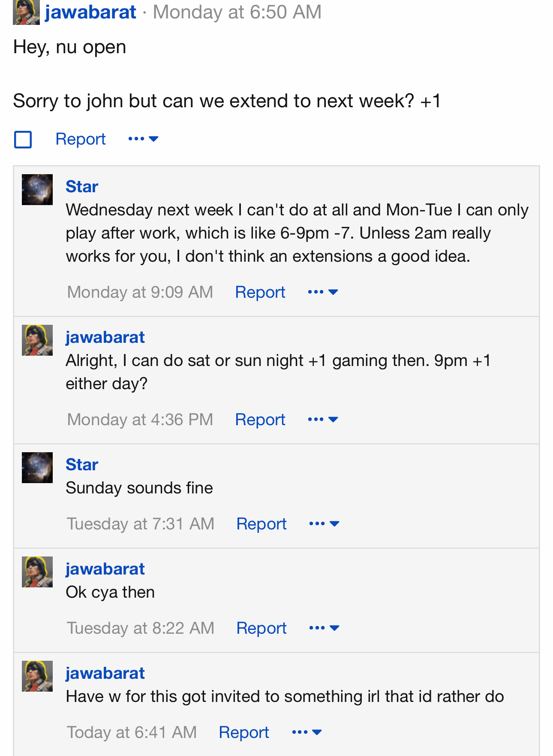
Task: Open options menu for Tuesday 8:22 AM comment
Action: [325, 628]
